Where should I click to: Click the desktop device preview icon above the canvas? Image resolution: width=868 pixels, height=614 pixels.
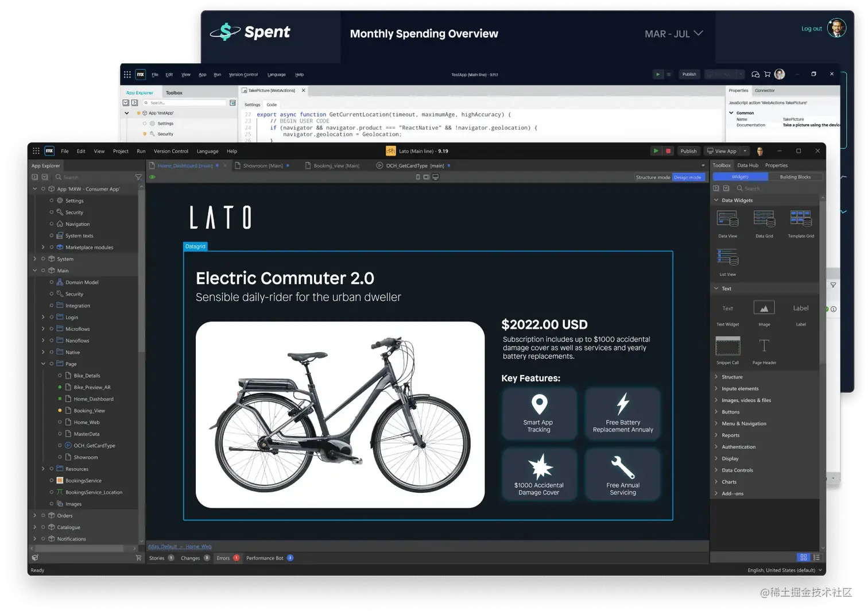pyautogui.click(x=436, y=177)
